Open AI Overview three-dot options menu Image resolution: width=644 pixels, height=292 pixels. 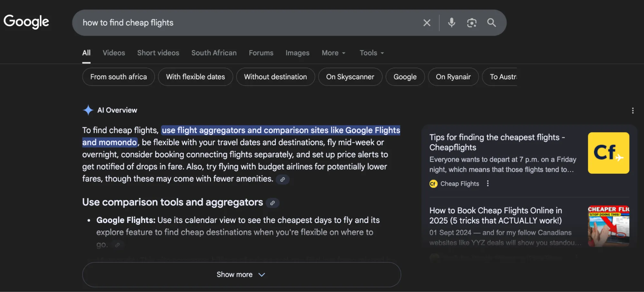pyautogui.click(x=633, y=111)
